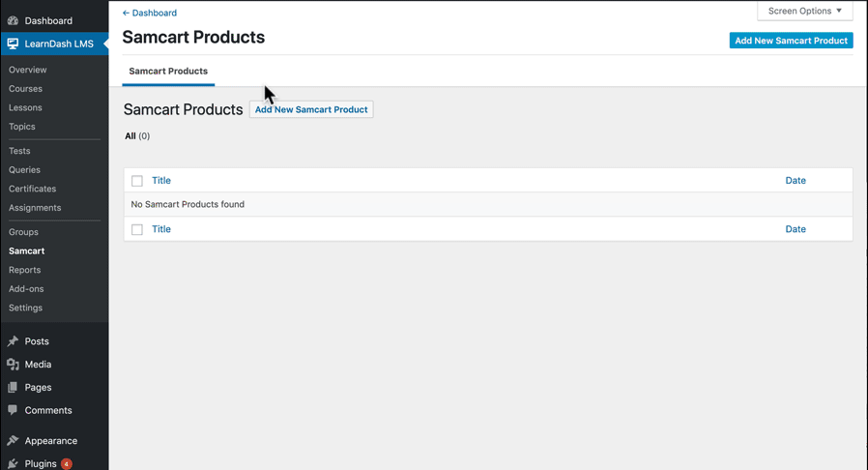Open the Add-ons submenu item

click(x=26, y=288)
